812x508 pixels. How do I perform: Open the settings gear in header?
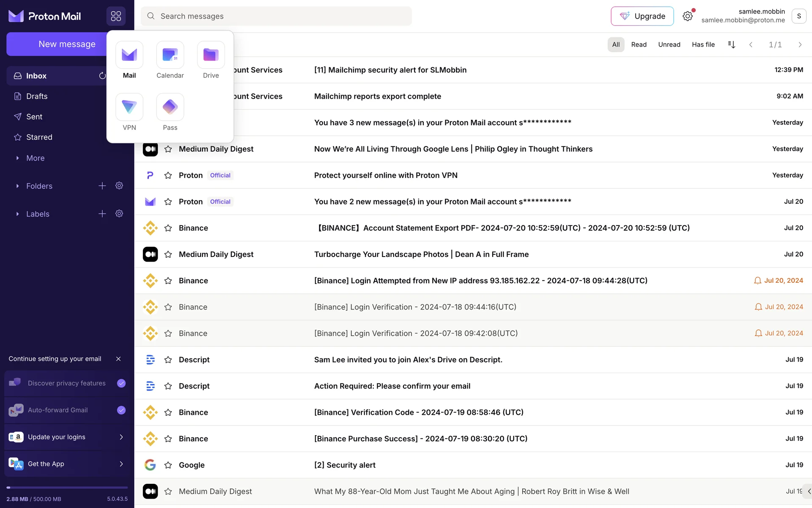click(688, 16)
